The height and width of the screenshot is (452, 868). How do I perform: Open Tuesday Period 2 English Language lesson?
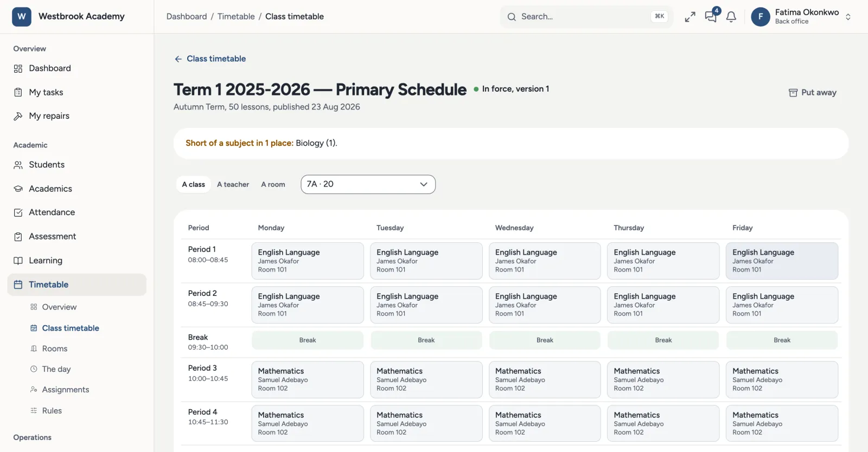[x=426, y=305]
